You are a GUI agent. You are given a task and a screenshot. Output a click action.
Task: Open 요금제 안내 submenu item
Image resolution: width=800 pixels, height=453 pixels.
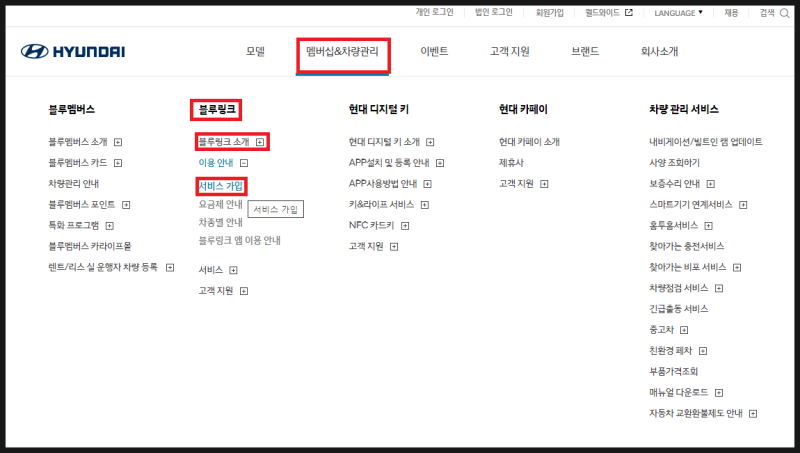click(x=220, y=204)
